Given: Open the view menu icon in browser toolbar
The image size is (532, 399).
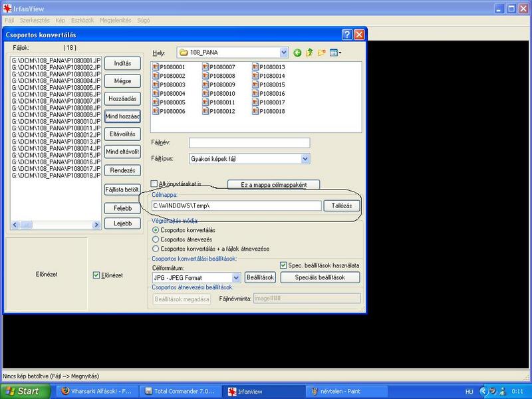Looking at the screenshot, I should tap(335, 53).
